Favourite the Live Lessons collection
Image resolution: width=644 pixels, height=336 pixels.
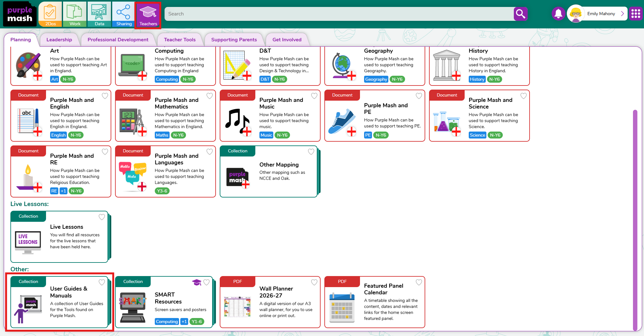click(102, 217)
